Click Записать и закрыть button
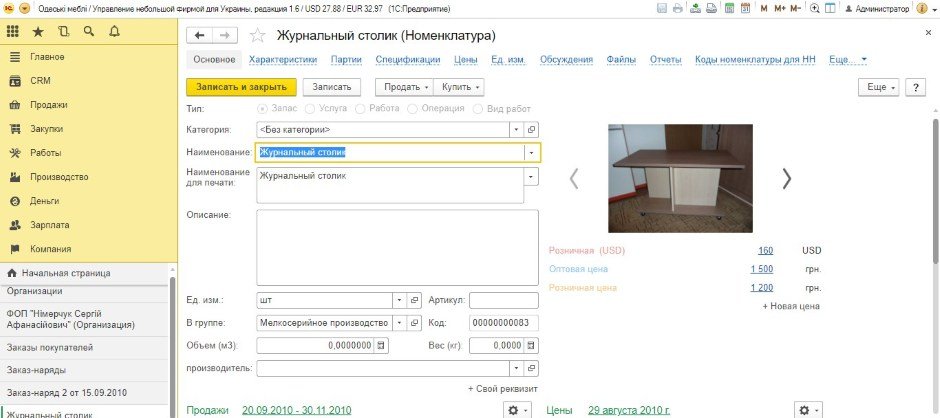The width and height of the screenshot is (940, 418). coord(241,87)
